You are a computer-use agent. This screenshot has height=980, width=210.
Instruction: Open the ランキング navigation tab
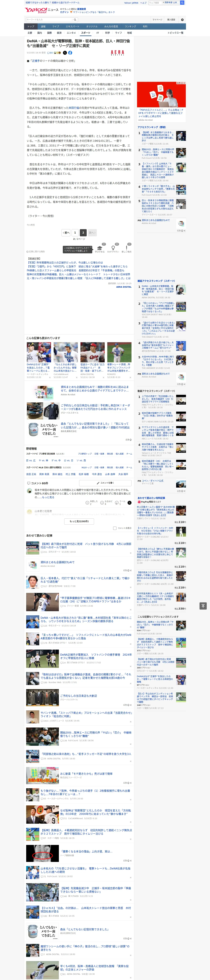coord(130,27)
